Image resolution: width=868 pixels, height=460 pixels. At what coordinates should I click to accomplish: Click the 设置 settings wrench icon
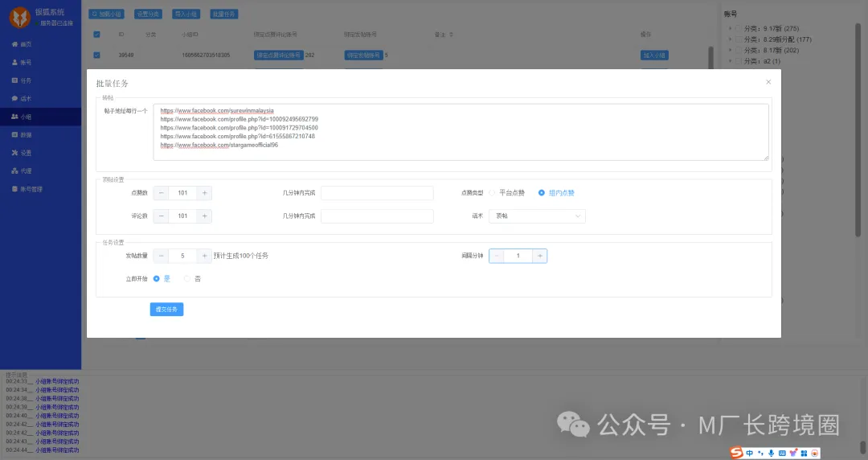pyautogui.click(x=15, y=153)
